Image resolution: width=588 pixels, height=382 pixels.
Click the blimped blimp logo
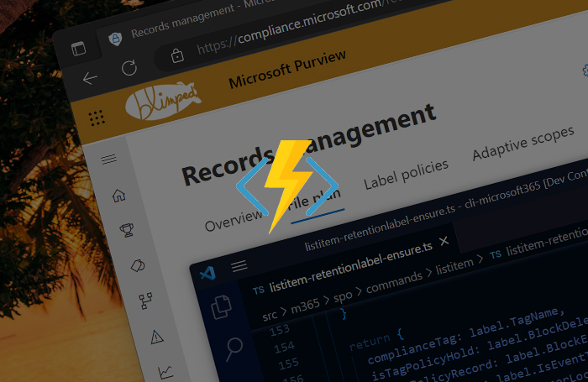point(163,102)
